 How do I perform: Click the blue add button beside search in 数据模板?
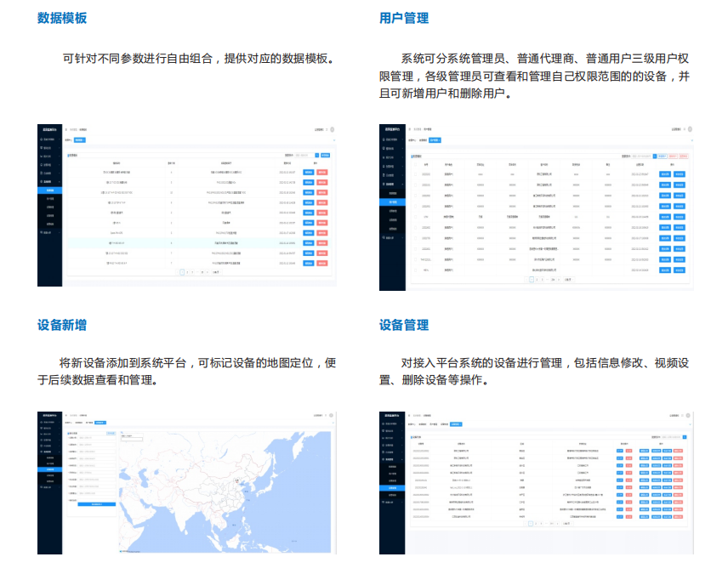326,155
